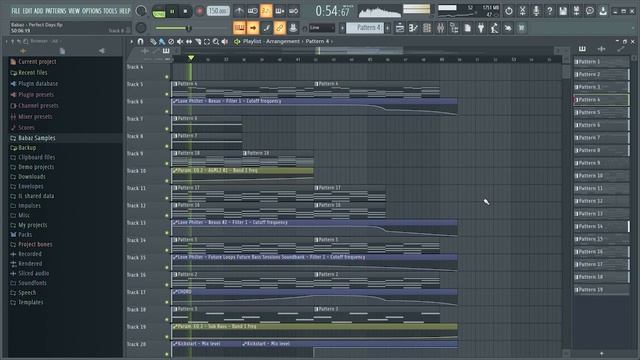Toggle the loop recording icon

(293, 11)
